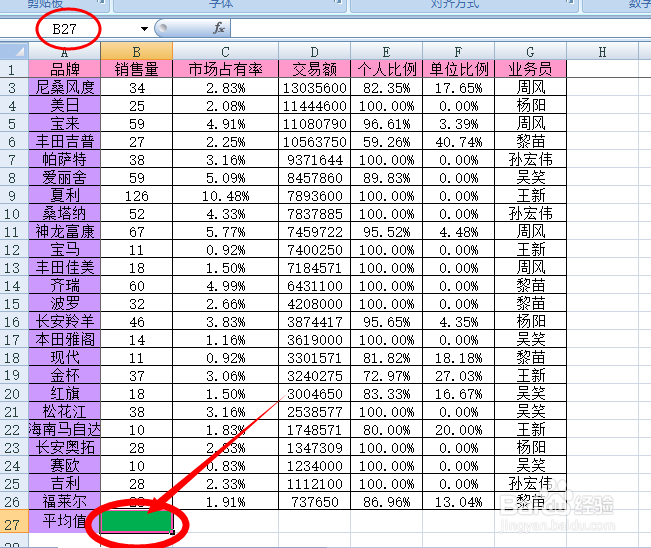The height and width of the screenshot is (548, 651).
Task: Click personal ratio cell 82.35%
Action: tap(386, 87)
